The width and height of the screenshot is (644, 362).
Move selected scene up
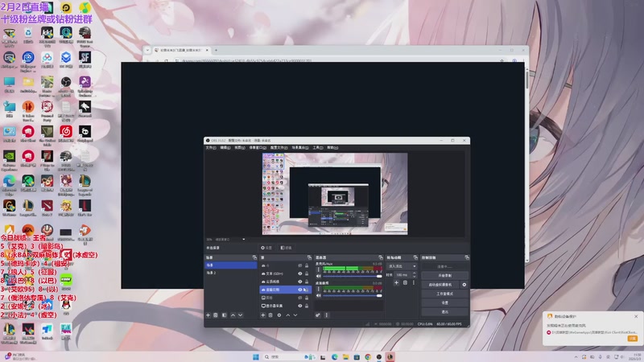[x=233, y=315]
